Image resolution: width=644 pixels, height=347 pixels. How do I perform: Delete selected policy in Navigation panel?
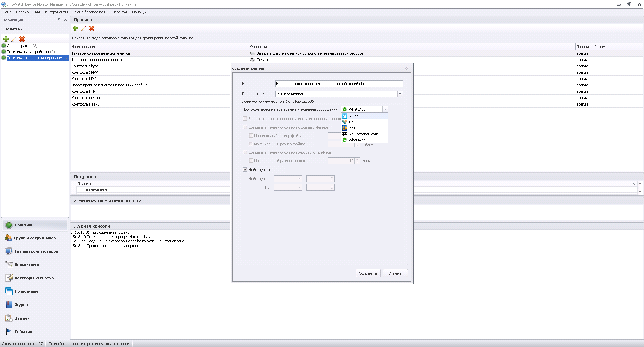click(x=22, y=39)
